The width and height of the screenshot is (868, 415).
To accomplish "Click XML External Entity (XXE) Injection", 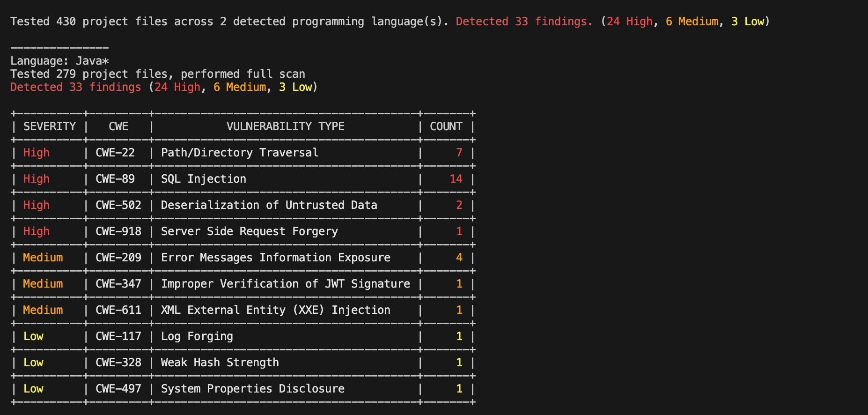I will [x=275, y=310].
